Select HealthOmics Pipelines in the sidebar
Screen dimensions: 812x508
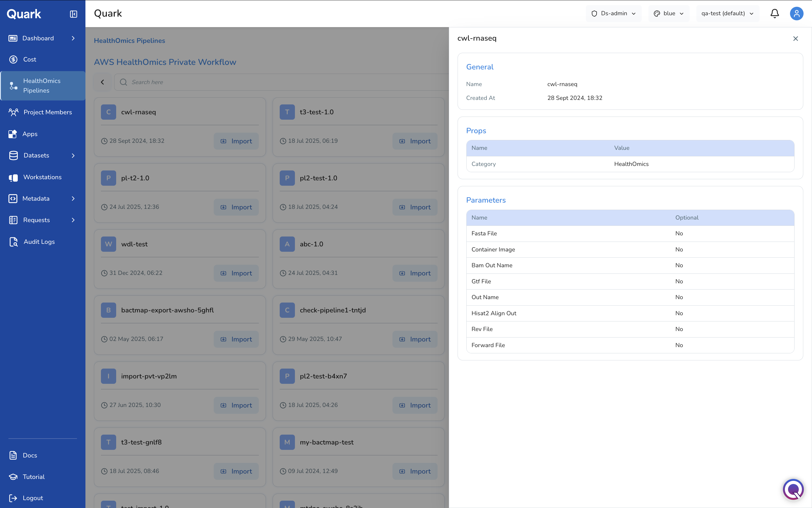(x=43, y=86)
